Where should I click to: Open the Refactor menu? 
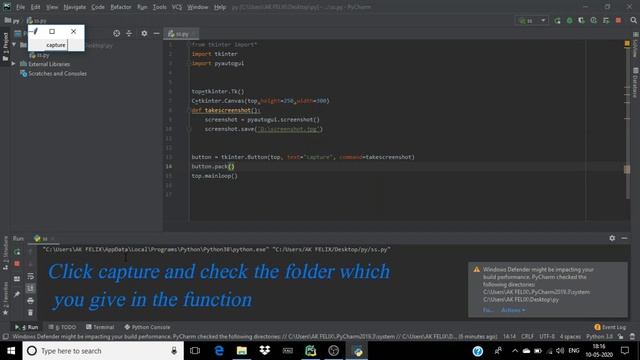121,7
